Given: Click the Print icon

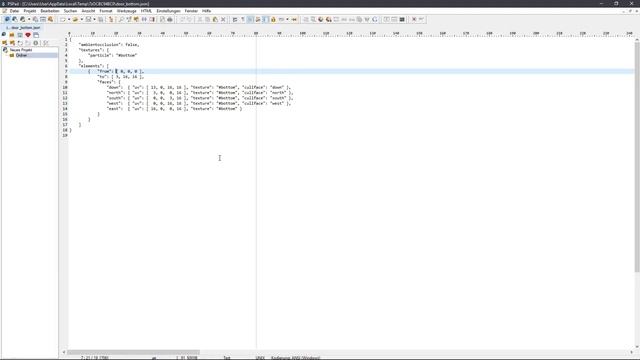Looking at the screenshot, I should coord(170,19).
